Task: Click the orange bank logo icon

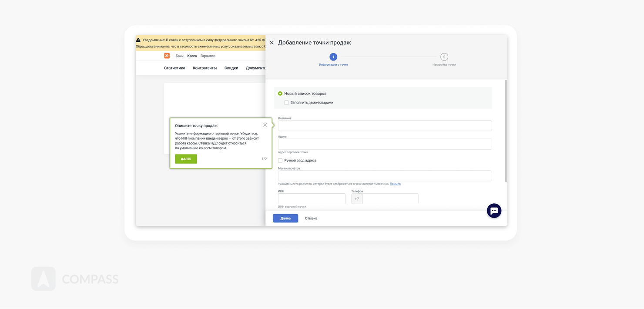Action: point(167,56)
